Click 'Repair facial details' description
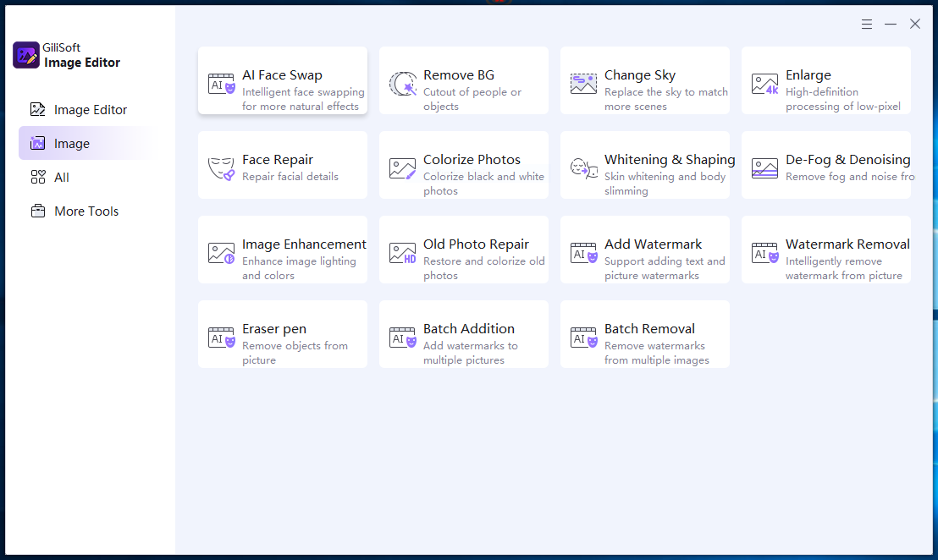 pyautogui.click(x=290, y=177)
